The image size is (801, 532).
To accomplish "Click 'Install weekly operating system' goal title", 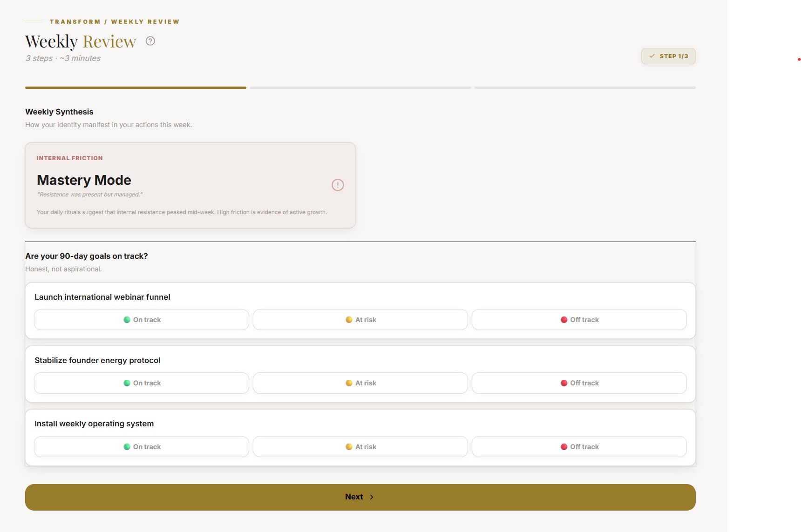I will (x=94, y=424).
